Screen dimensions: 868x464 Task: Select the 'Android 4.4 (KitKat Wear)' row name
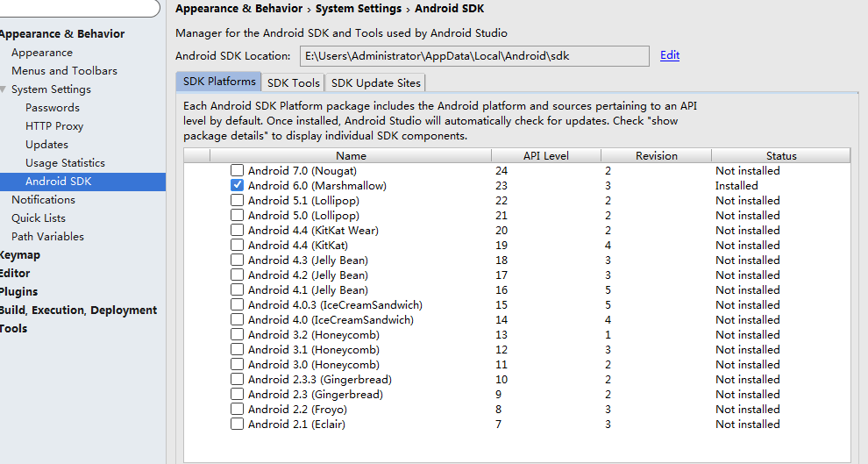313,231
